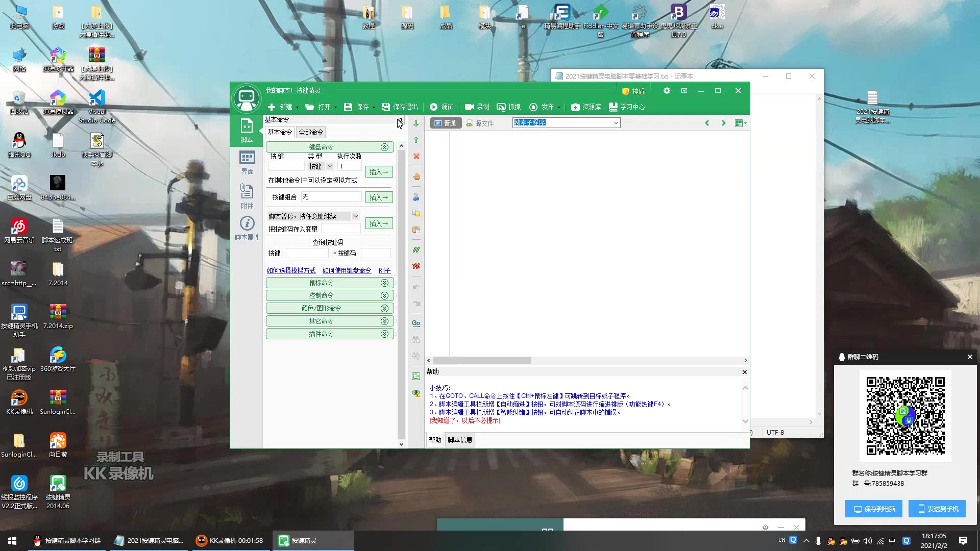Click the copy icon in vertical toolbar
Image resolution: width=980 pixels, height=551 pixels.
point(416,213)
